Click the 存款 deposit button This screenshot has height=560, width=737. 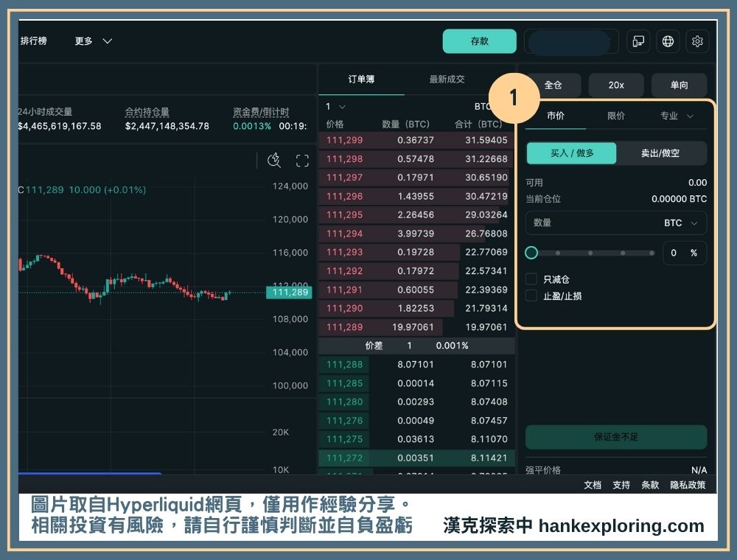click(x=479, y=41)
